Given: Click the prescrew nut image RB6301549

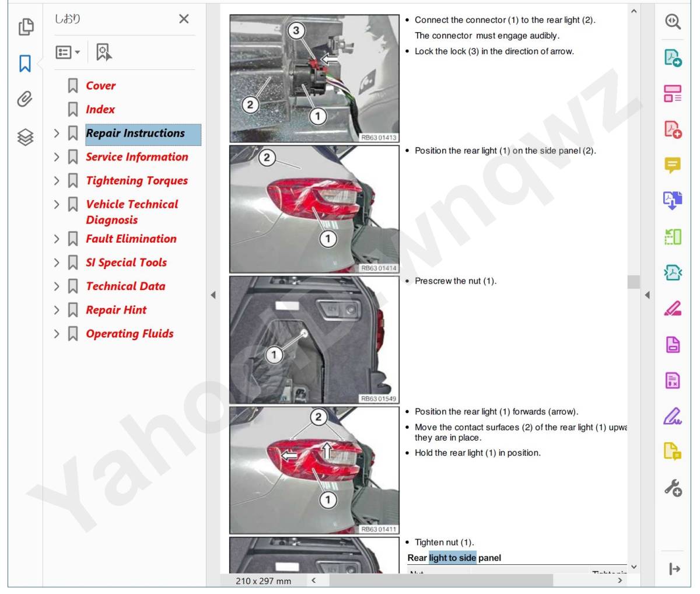Looking at the screenshot, I should click(314, 340).
